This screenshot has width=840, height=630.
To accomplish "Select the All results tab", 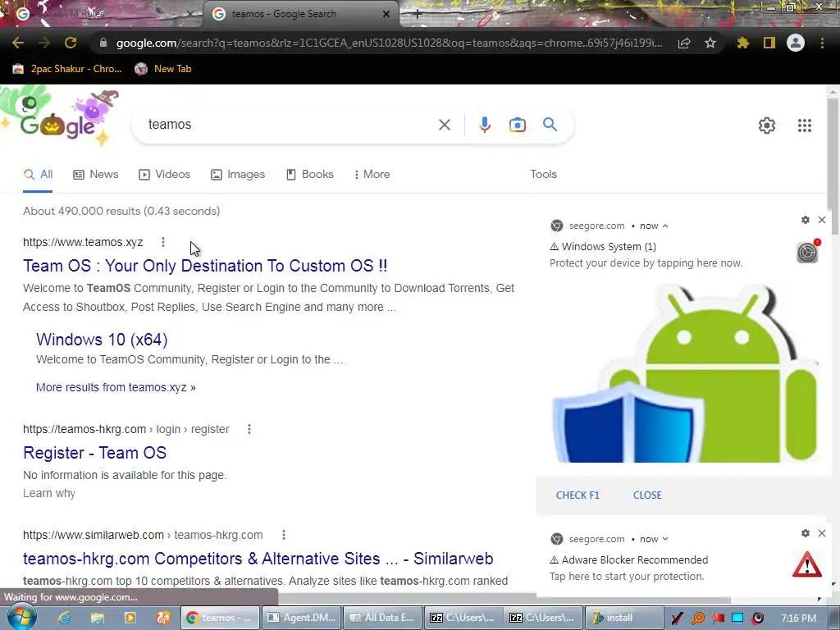I will point(38,174).
